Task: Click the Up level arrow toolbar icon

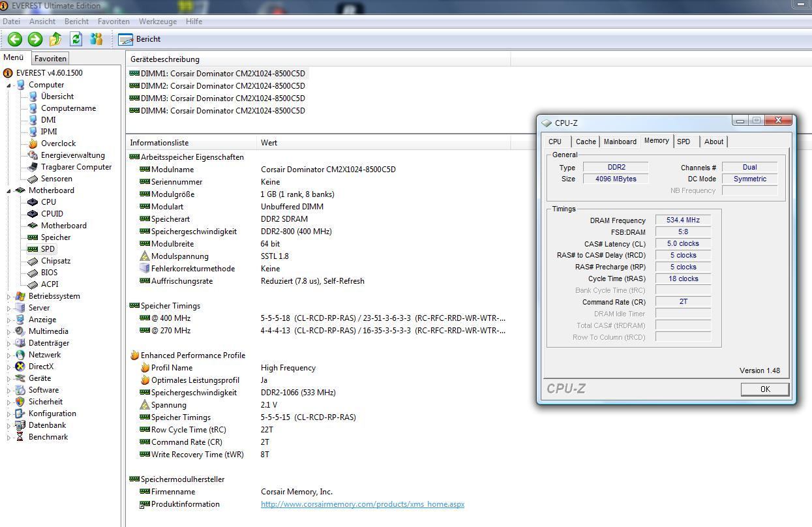Action: tap(55, 39)
